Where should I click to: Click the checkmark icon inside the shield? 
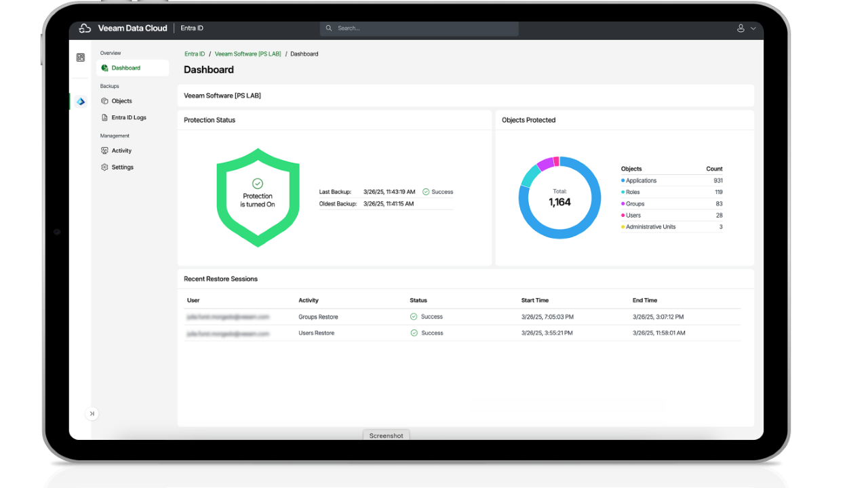click(258, 184)
